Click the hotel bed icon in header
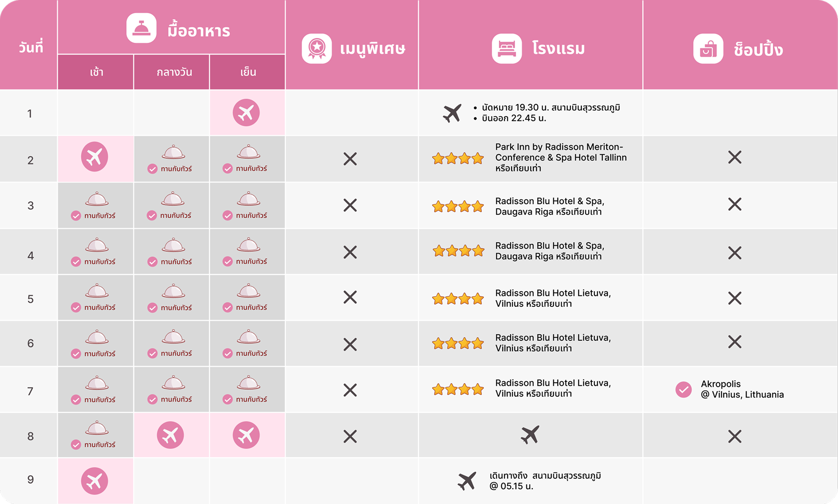The image size is (838, 504). pos(507,48)
